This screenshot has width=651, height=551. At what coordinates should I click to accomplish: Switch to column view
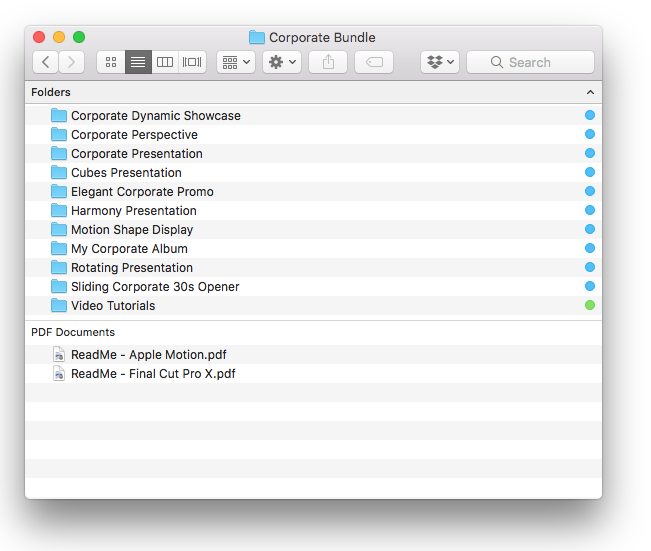[165, 62]
